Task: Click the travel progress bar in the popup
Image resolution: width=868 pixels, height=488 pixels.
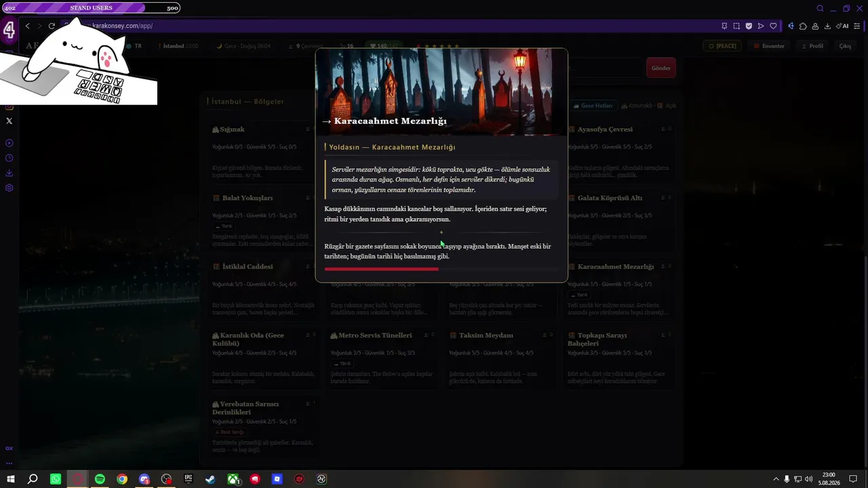Action: 441,269
